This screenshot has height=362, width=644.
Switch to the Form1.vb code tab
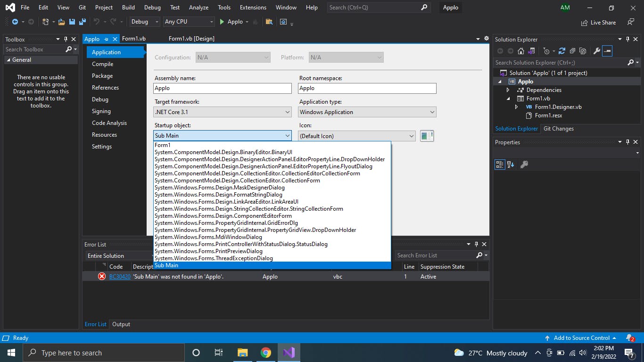point(133,39)
